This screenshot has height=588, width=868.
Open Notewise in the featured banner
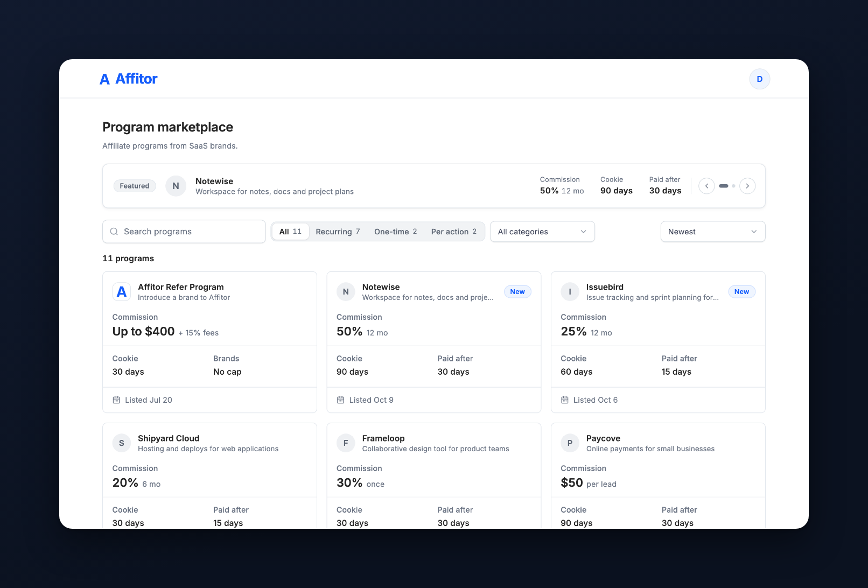click(214, 181)
